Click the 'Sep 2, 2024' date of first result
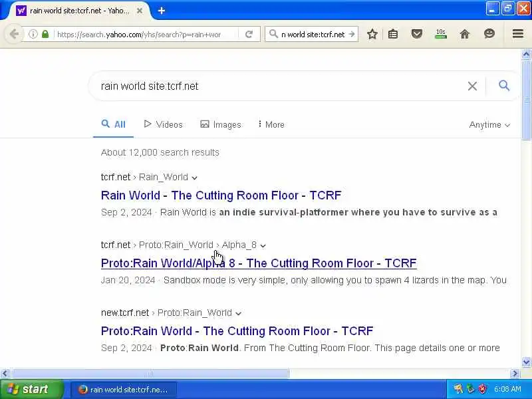Viewport: 532px width, 399px height. coord(126,212)
